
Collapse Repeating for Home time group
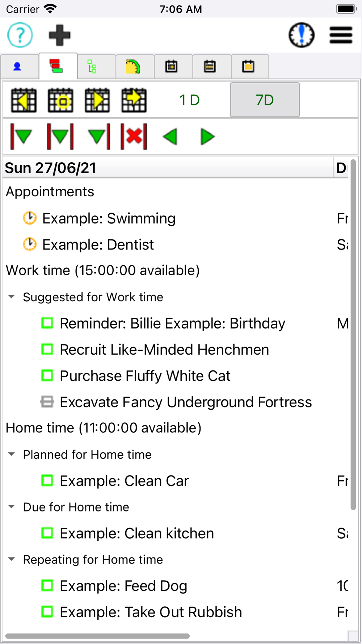pyautogui.click(x=12, y=559)
